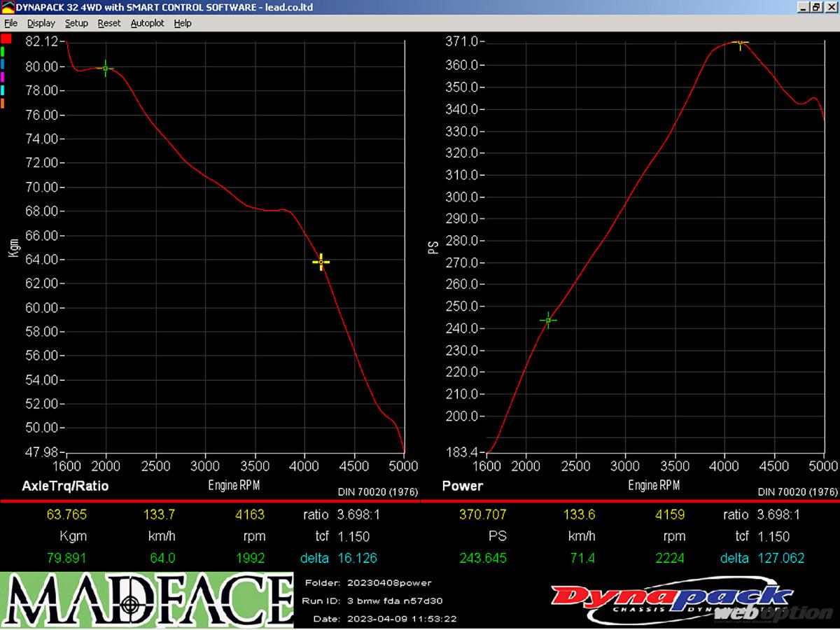Click the Dynapack application icon in title bar
Image resolution: width=840 pixels, height=630 pixels.
pyautogui.click(x=8, y=7)
